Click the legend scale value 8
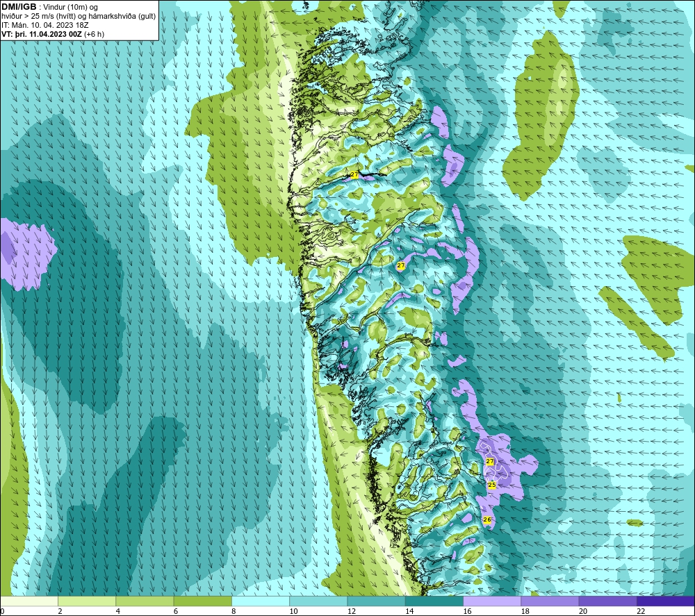The width and height of the screenshot is (695, 616). (x=234, y=611)
